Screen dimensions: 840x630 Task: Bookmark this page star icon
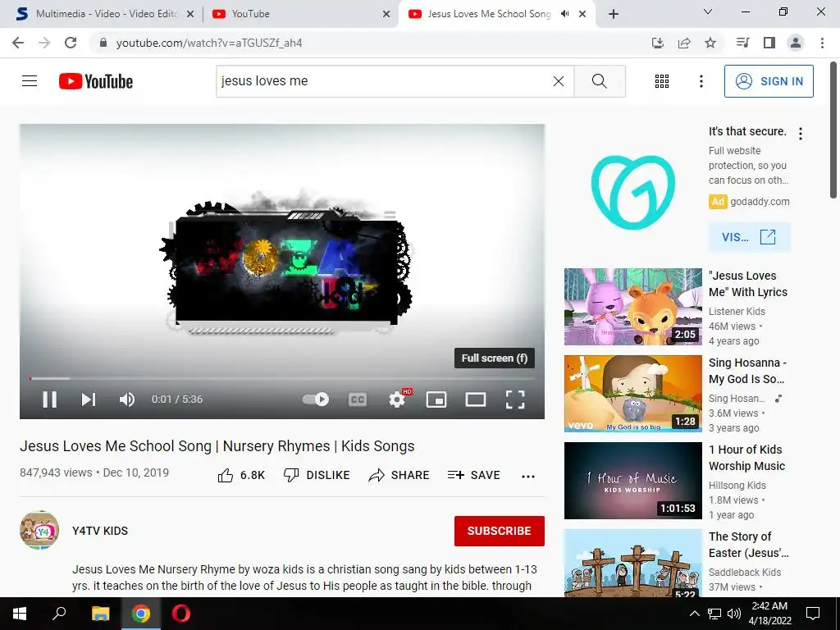(x=710, y=43)
